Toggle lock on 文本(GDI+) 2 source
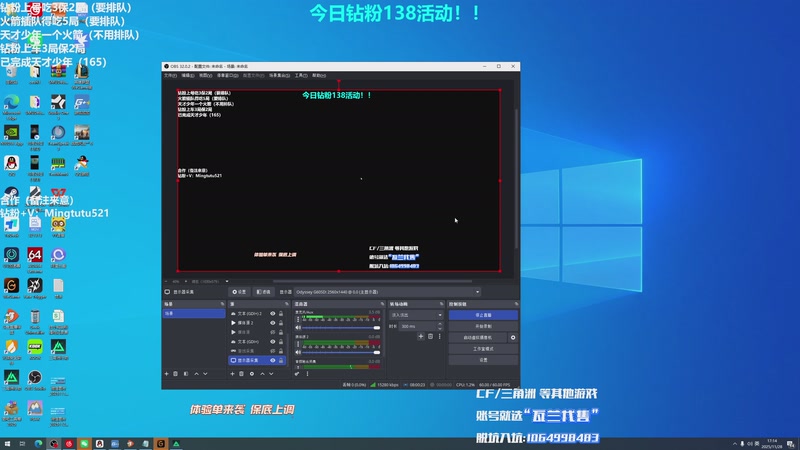The width and height of the screenshot is (800, 450). (x=281, y=314)
